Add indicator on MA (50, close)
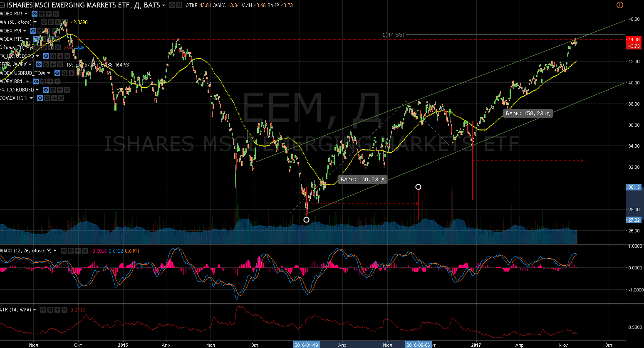The image size is (644, 348). pyautogui.click(x=57, y=22)
